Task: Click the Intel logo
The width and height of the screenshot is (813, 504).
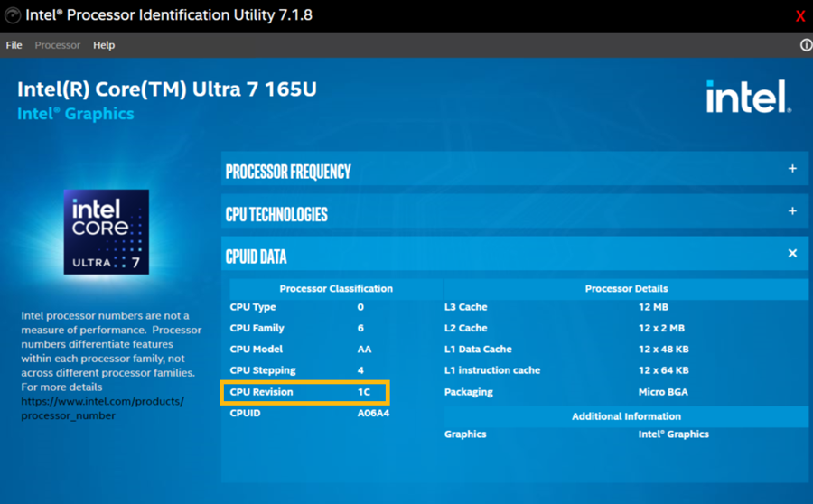Action: click(x=748, y=97)
